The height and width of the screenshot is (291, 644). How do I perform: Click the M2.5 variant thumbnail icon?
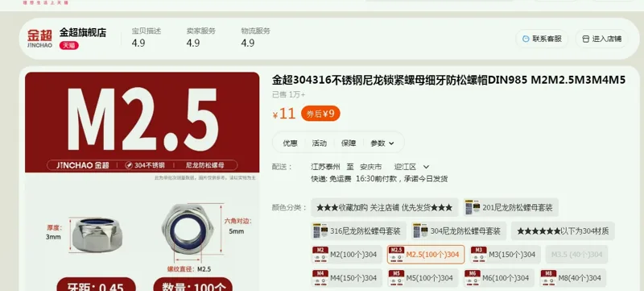(x=396, y=255)
